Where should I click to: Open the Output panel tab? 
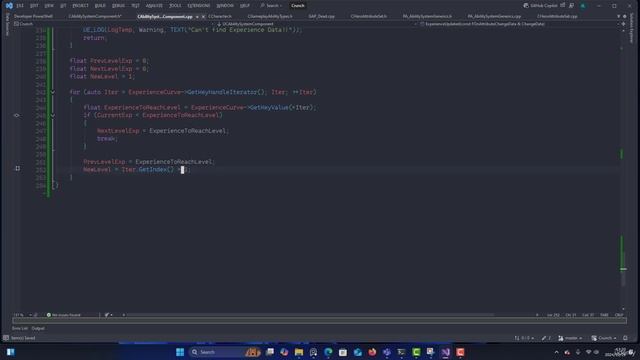tap(38, 328)
